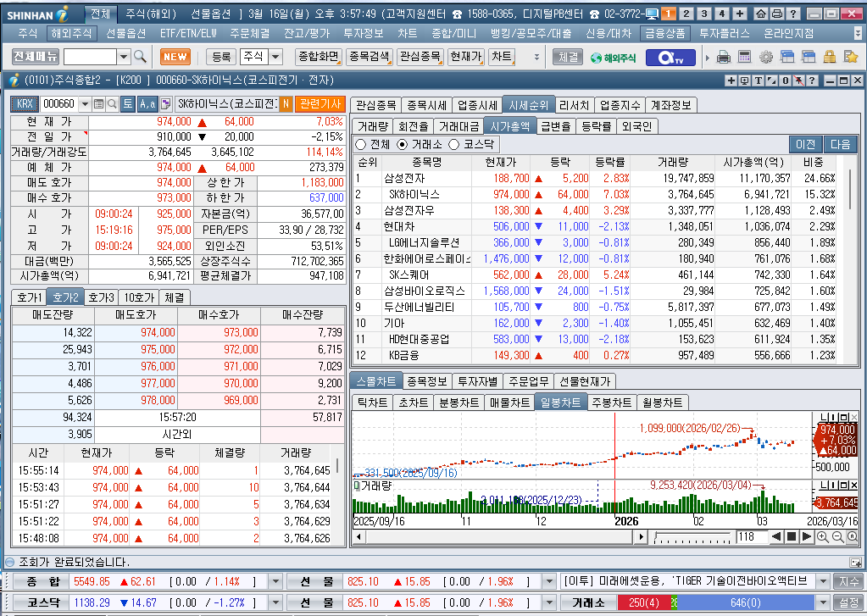Click the 설정 button at bottom right
The height and width of the screenshot is (616, 867).
pos(848,602)
